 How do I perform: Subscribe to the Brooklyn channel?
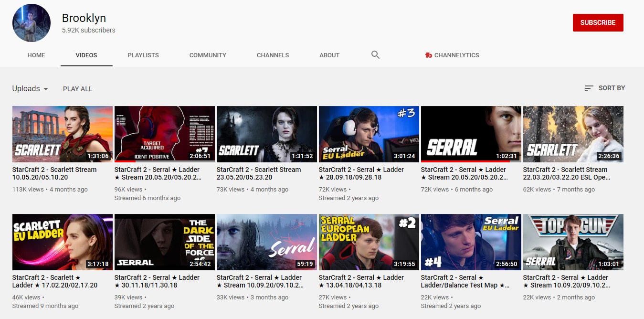pyautogui.click(x=598, y=22)
